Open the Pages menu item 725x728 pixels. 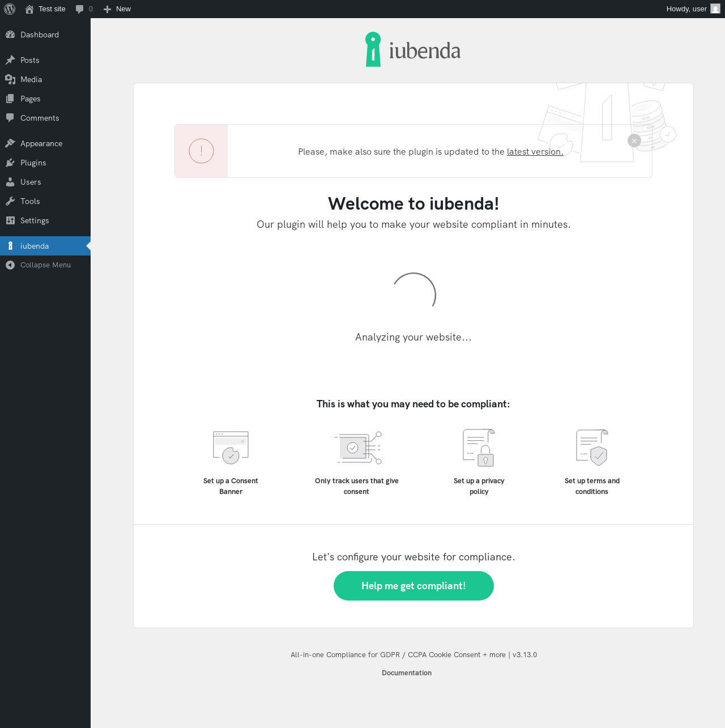coord(45,99)
